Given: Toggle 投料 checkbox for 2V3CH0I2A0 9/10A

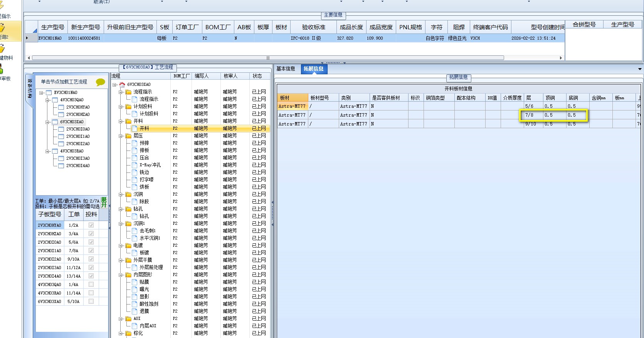Looking at the screenshot, I should pyautogui.click(x=91, y=259).
